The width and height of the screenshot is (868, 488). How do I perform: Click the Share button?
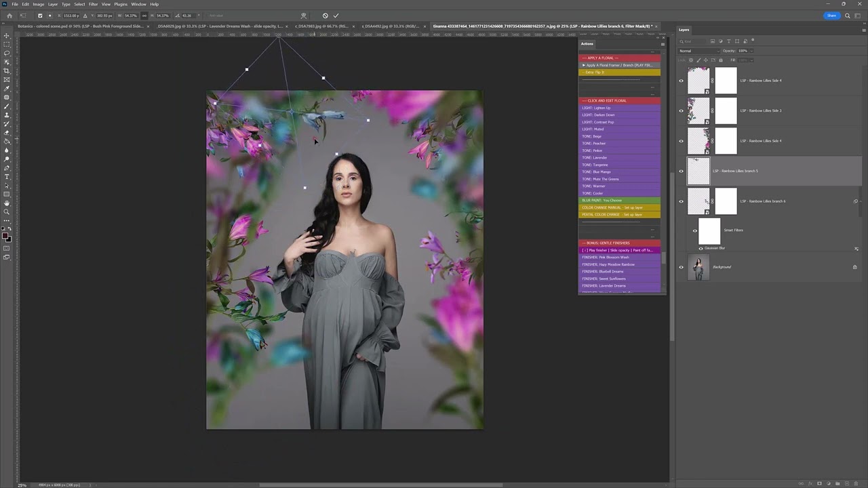831,16
